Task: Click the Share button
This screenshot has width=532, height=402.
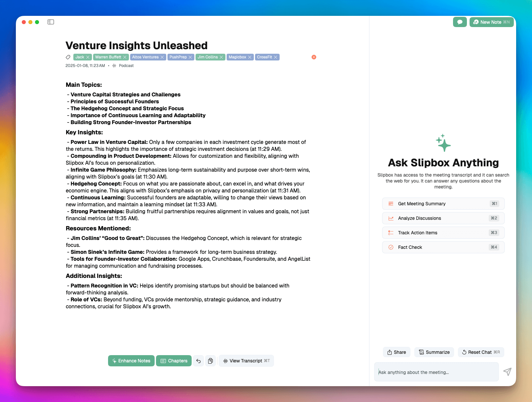Action: click(397, 352)
